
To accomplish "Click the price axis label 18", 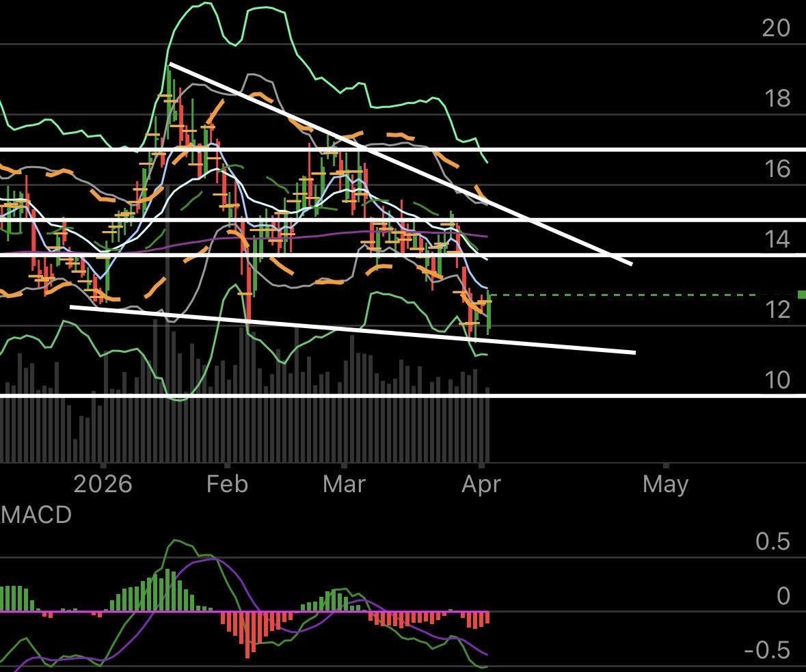I will (x=777, y=98).
